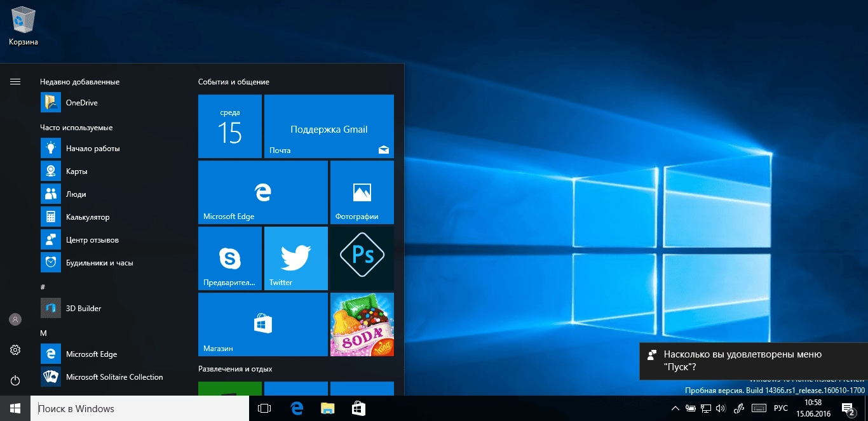The image size is (868, 421).
Task: Open the Twitter tile
Action: (x=296, y=258)
